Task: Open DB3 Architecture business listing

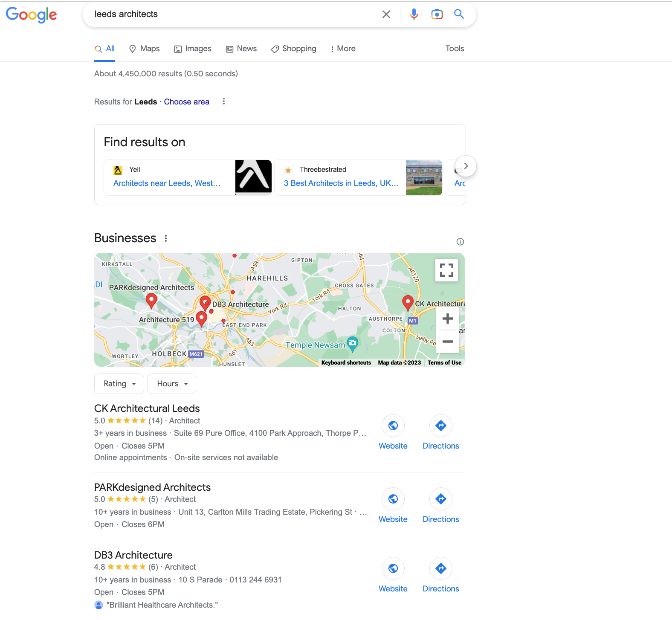Action: 133,555
